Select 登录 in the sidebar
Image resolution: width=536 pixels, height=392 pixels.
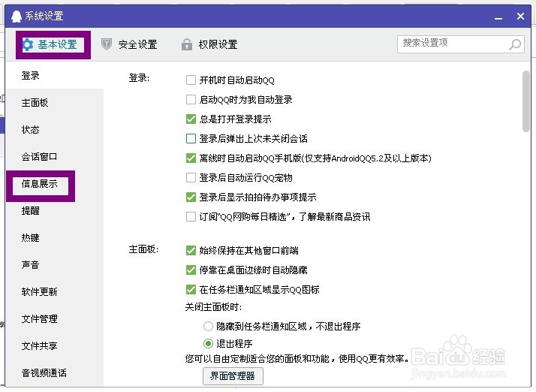click(x=54, y=76)
